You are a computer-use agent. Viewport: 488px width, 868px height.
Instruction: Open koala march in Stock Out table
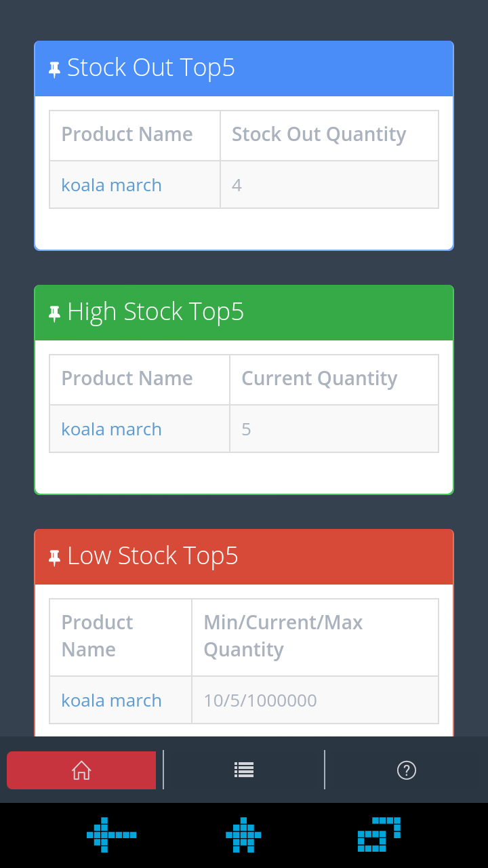[x=111, y=185]
